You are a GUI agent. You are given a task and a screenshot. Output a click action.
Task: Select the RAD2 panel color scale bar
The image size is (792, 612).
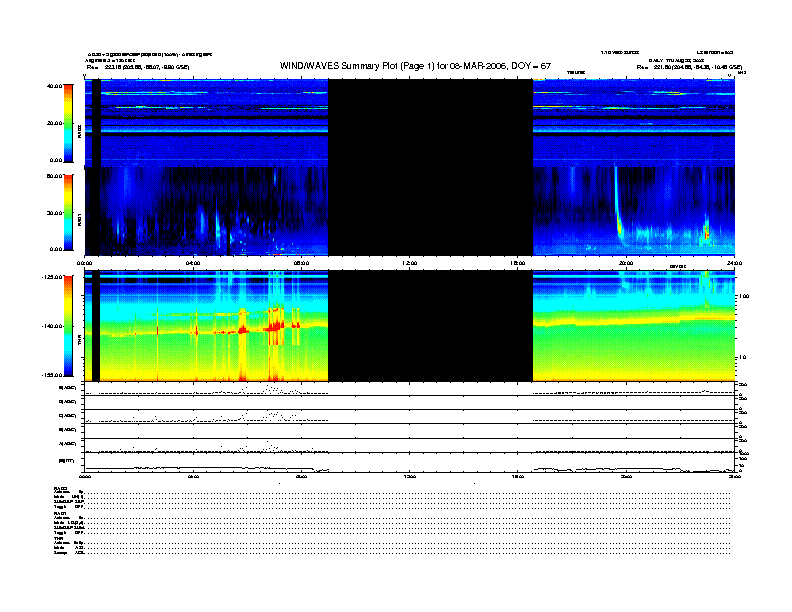click(x=68, y=123)
